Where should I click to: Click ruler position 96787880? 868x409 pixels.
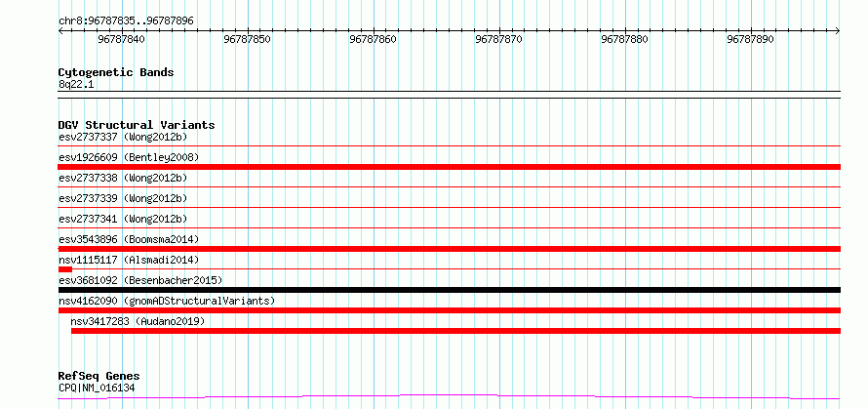click(x=624, y=40)
